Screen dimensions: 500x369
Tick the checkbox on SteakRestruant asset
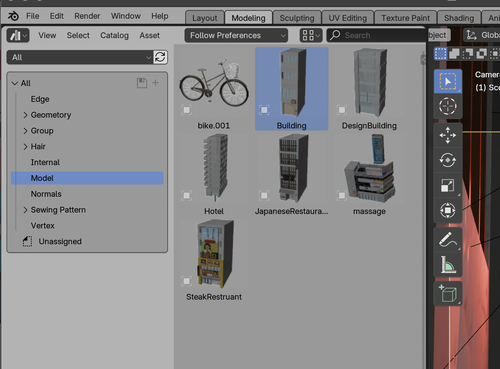[x=187, y=281]
